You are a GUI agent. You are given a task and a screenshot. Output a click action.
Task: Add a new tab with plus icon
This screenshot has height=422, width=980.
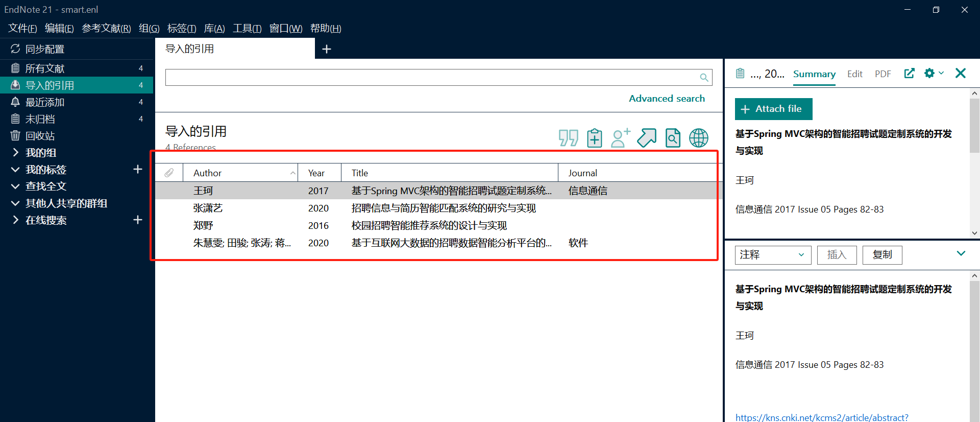pos(327,49)
